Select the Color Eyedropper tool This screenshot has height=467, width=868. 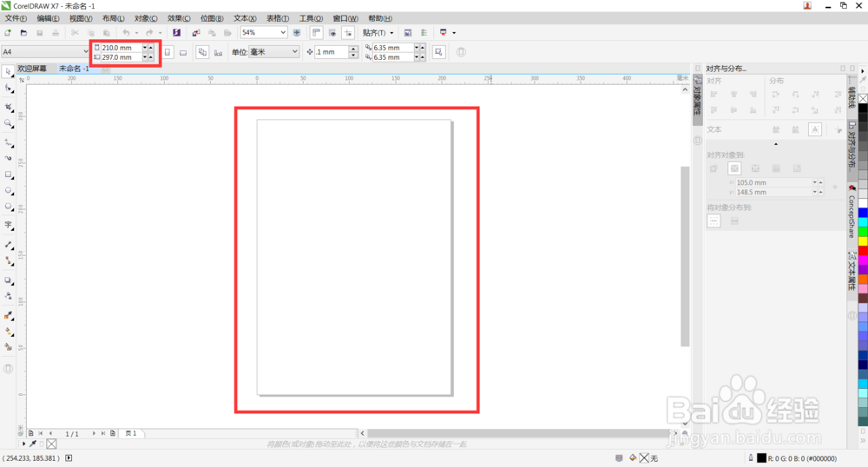click(x=9, y=315)
